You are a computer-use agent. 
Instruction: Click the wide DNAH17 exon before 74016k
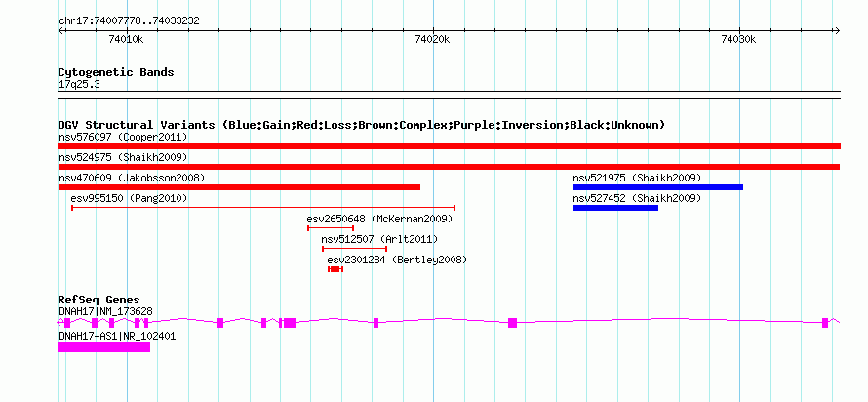click(x=290, y=323)
